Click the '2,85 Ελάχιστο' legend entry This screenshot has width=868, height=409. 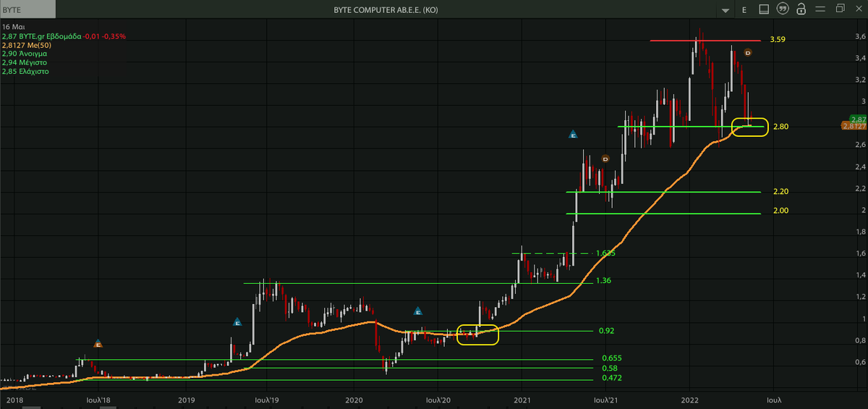pyautogui.click(x=25, y=72)
